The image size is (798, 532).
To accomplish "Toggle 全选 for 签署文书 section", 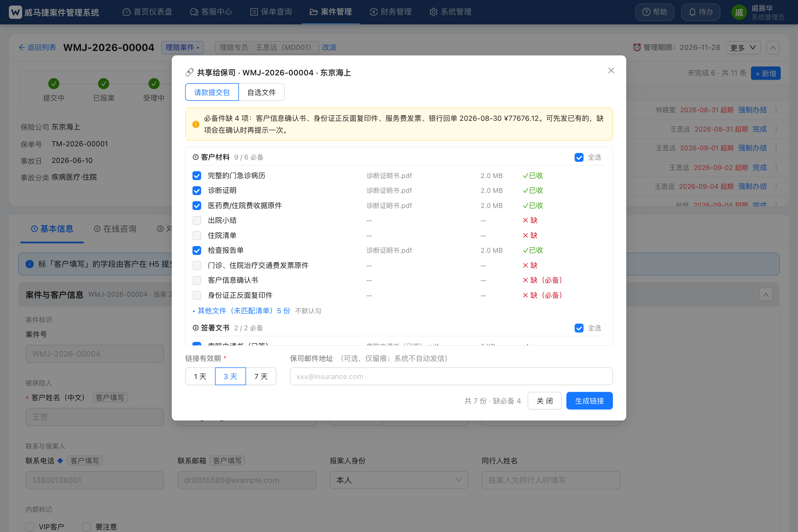I will [x=579, y=328].
